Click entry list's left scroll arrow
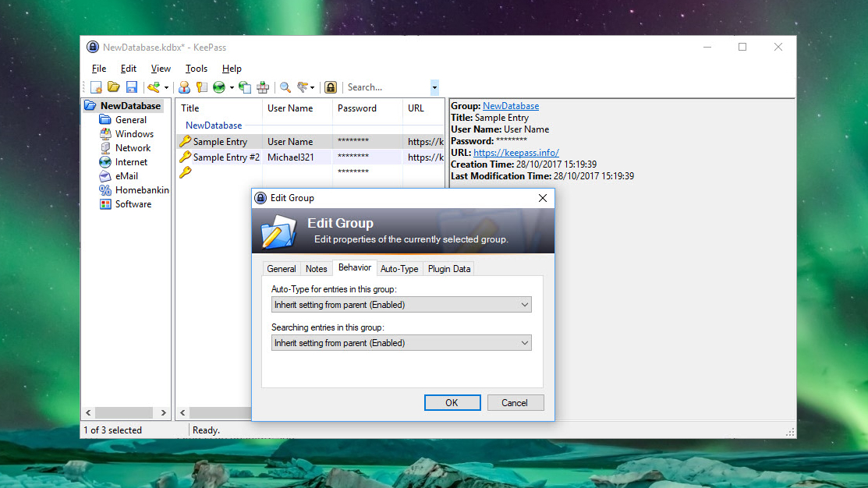Screen dimensions: 868x488 [182, 412]
